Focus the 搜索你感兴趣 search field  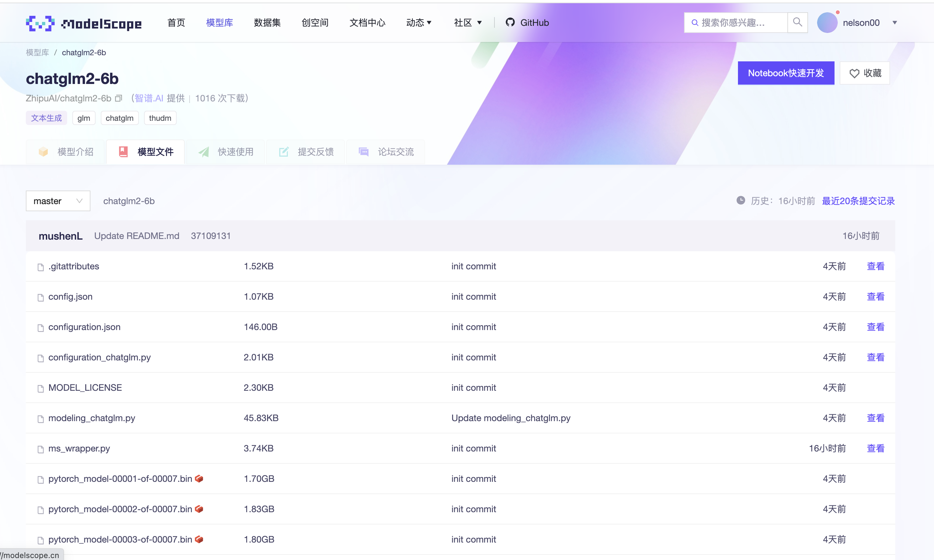(x=736, y=23)
